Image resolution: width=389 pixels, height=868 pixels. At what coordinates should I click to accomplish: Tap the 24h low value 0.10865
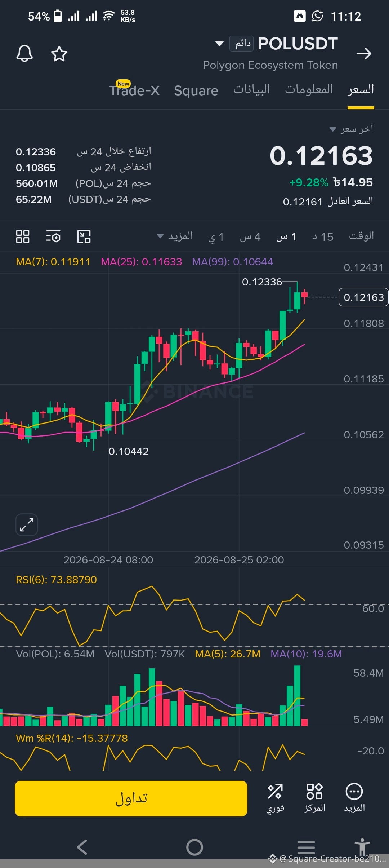[x=36, y=168]
